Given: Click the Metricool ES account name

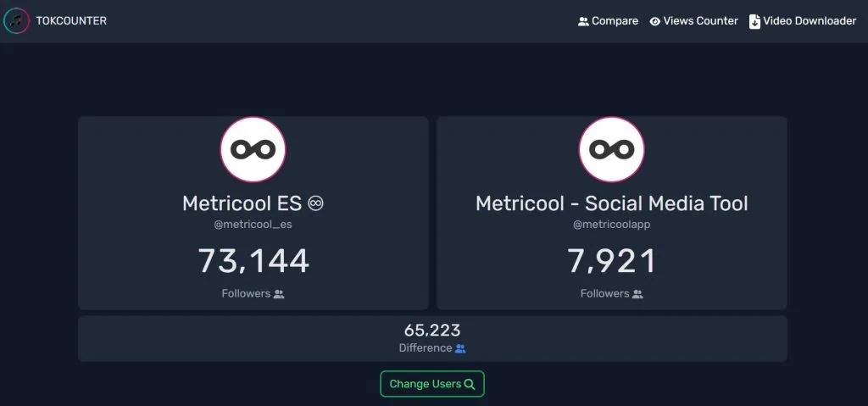Looking at the screenshot, I should coord(242,203).
